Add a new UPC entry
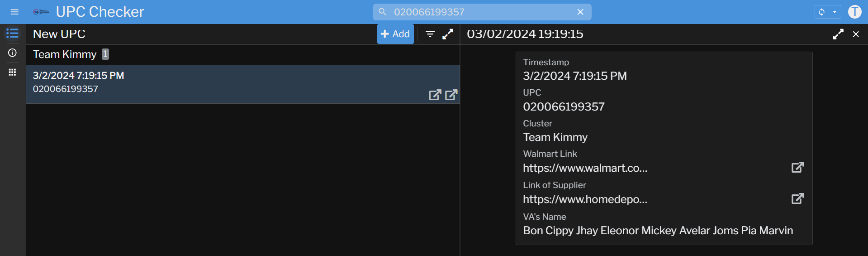The image size is (868, 256). click(x=395, y=34)
